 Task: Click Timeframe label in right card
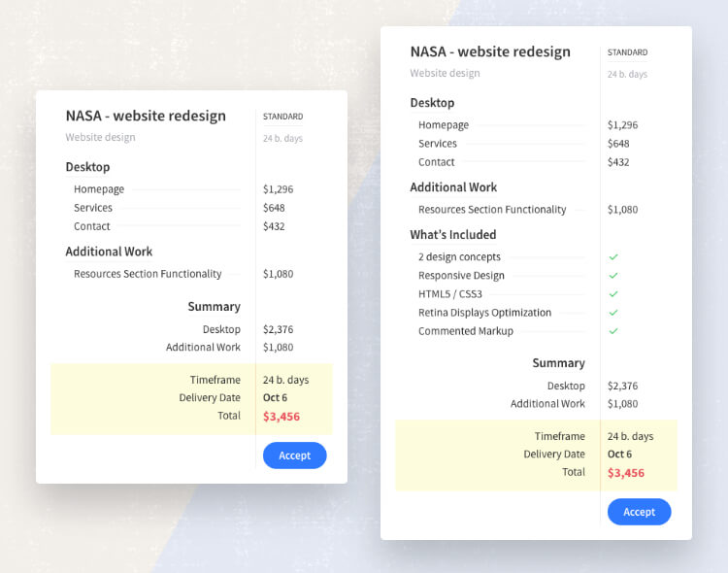559,436
